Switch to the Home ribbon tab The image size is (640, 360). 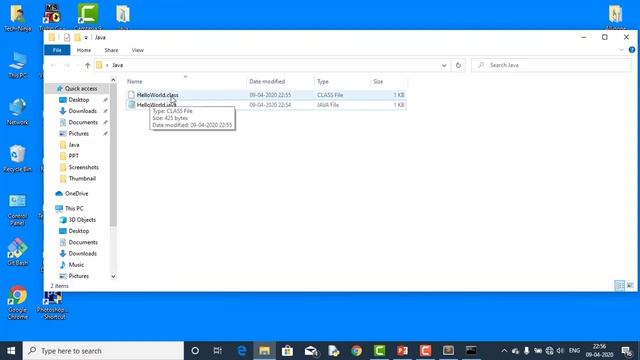[84, 50]
